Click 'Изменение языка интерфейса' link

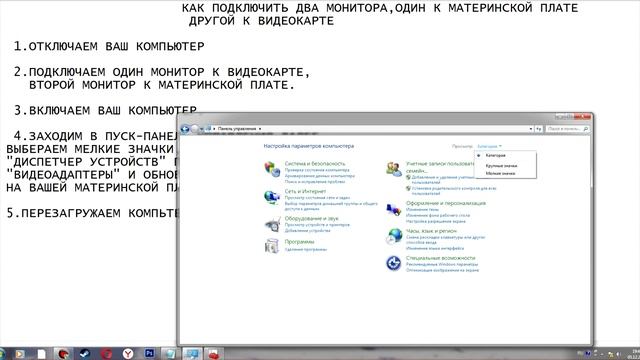[435, 248]
